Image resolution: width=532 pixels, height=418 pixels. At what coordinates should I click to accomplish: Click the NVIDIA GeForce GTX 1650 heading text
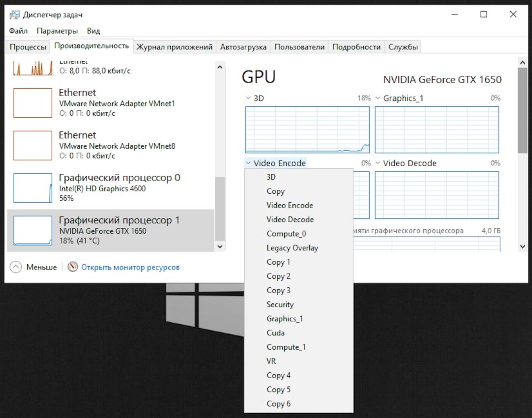click(x=442, y=80)
